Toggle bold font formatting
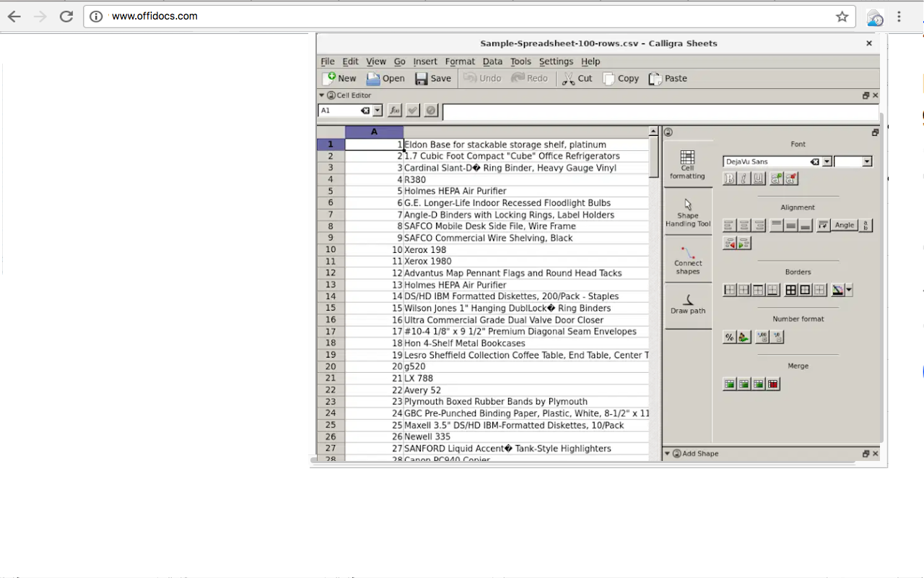924x578 pixels. pos(729,178)
